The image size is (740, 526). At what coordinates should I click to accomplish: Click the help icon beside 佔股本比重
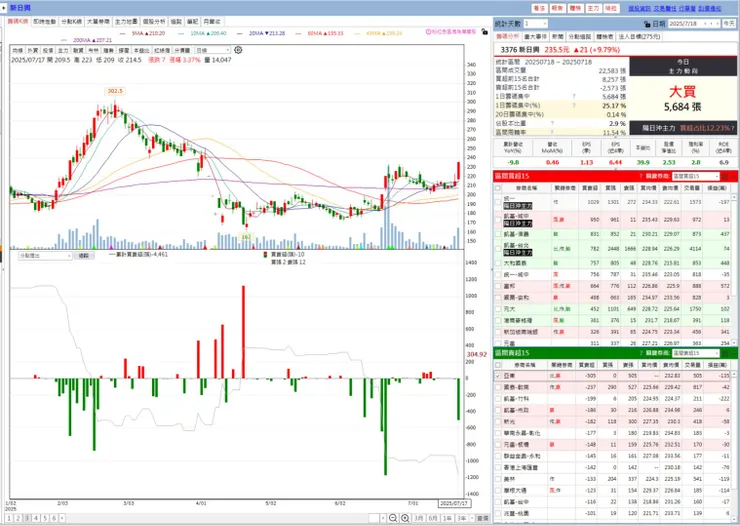pyautogui.click(x=552, y=123)
